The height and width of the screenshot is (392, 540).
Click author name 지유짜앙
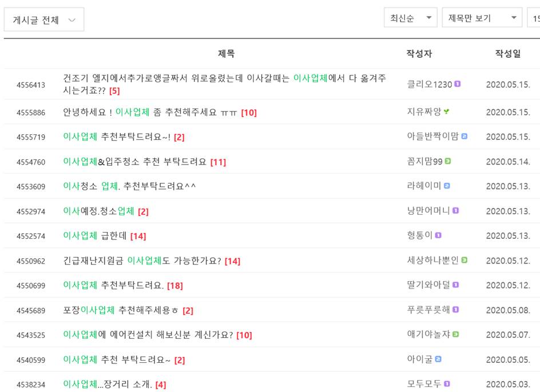pyautogui.click(x=424, y=112)
